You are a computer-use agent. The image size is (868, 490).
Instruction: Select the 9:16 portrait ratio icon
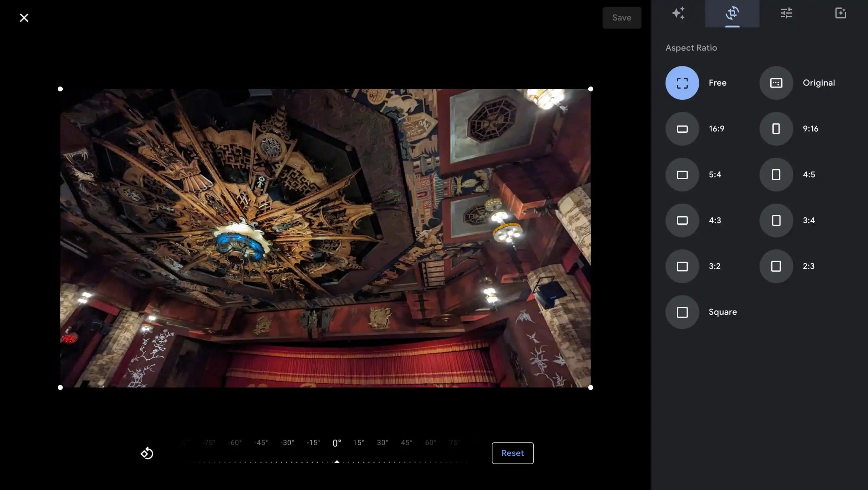coord(776,129)
